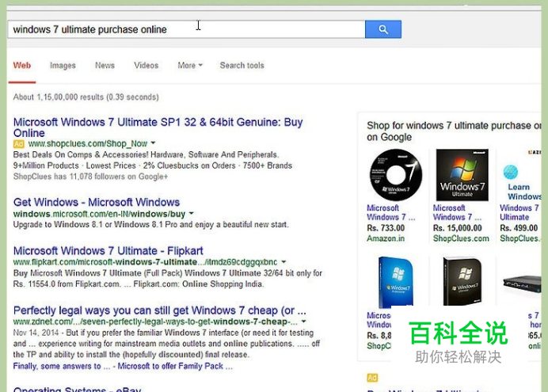Click 'Microsoft to offer Family Pack ...' sublink
The height and width of the screenshot is (392, 548).
(x=175, y=366)
